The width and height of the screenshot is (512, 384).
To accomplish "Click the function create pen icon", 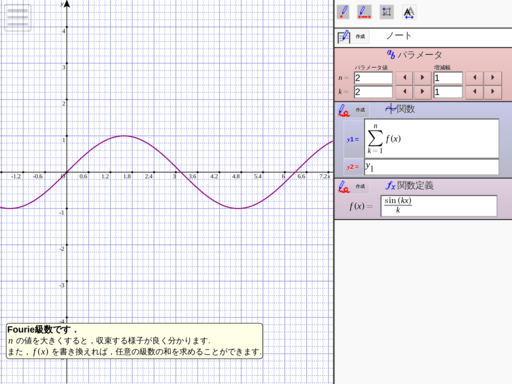I will pos(344,110).
